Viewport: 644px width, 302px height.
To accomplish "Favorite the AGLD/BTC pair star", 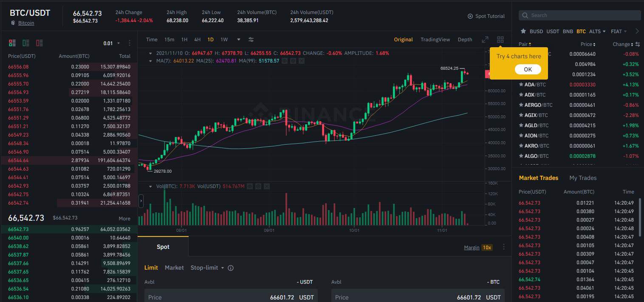I will coord(521,125).
